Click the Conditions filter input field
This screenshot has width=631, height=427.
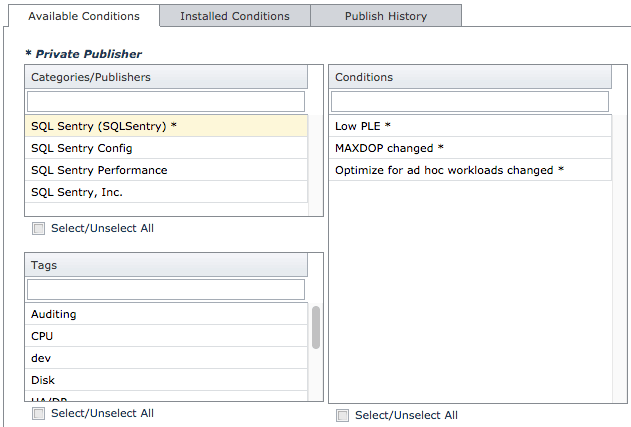click(470, 101)
